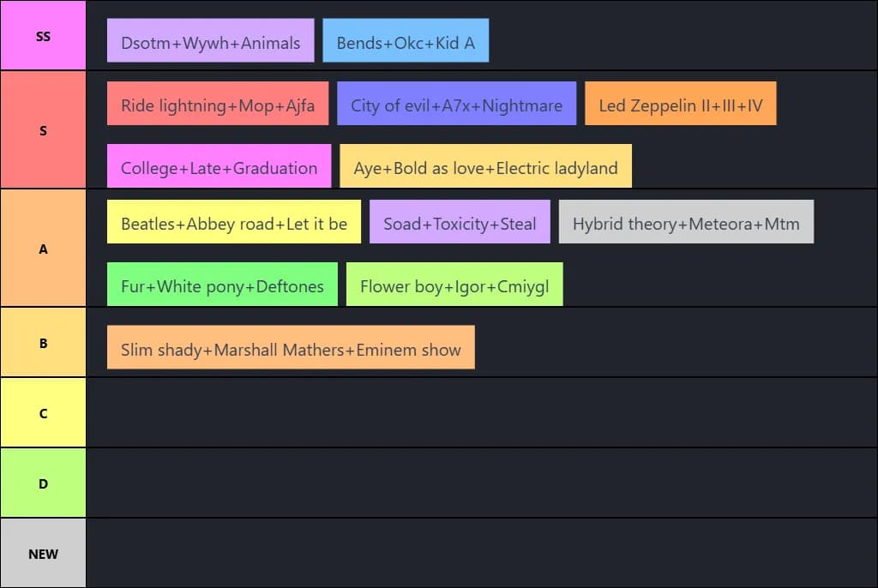Screen dimensions: 878x588
Task: Select the Ride lightning+Mop+Ajfa item
Action: 218,105
